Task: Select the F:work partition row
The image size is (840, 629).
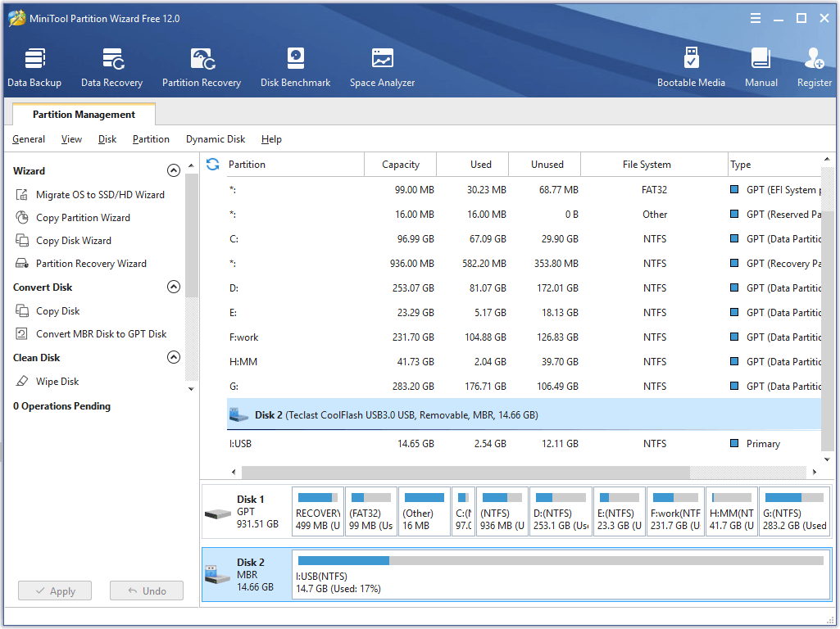Action: [524, 337]
